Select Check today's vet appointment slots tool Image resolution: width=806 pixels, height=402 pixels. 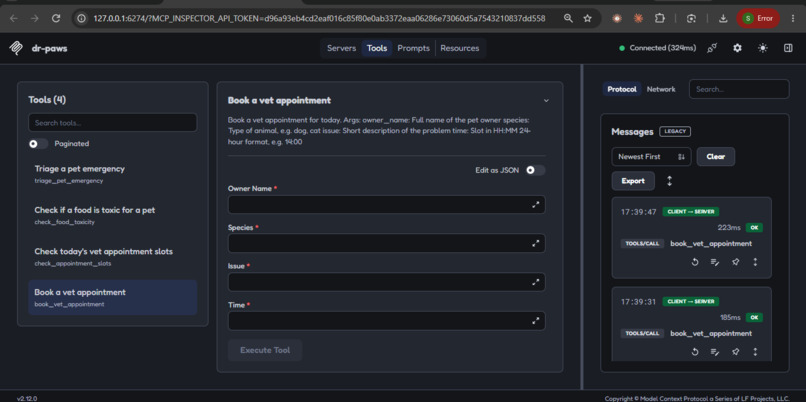tap(113, 257)
